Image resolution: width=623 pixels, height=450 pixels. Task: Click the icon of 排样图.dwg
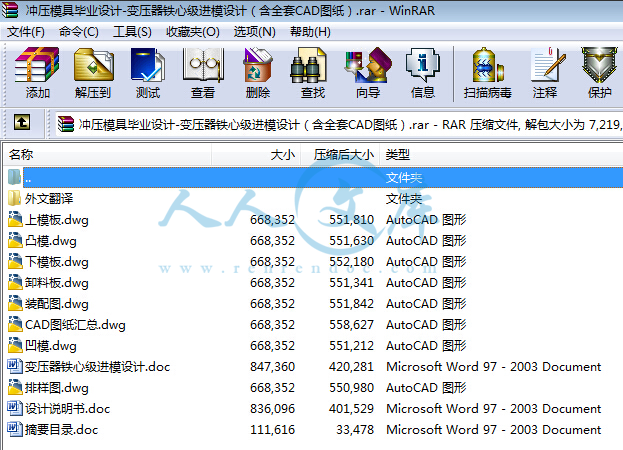coord(15,387)
